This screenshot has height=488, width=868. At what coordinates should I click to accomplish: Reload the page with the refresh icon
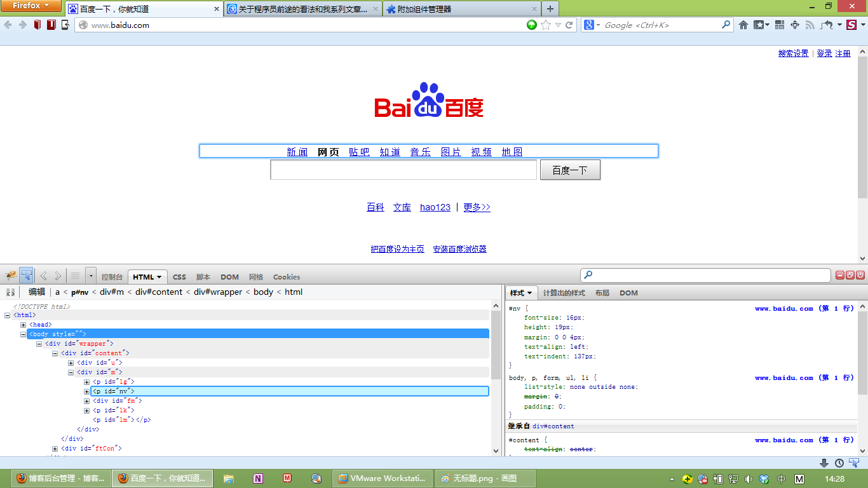(x=569, y=25)
